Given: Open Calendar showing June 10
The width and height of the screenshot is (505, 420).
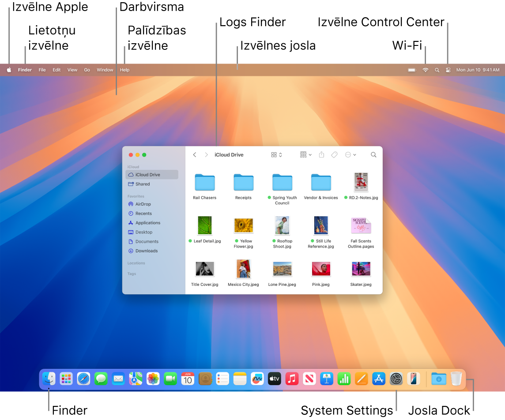Looking at the screenshot, I should tap(188, 379).
